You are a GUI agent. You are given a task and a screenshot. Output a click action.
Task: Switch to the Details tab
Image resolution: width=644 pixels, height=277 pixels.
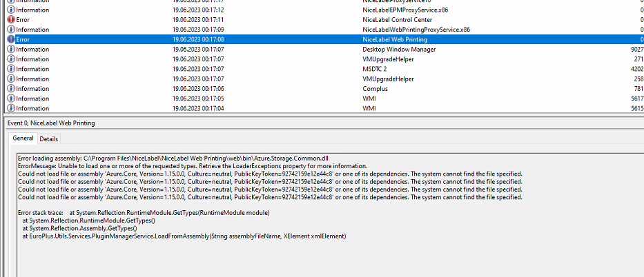[x=49, y=139]
